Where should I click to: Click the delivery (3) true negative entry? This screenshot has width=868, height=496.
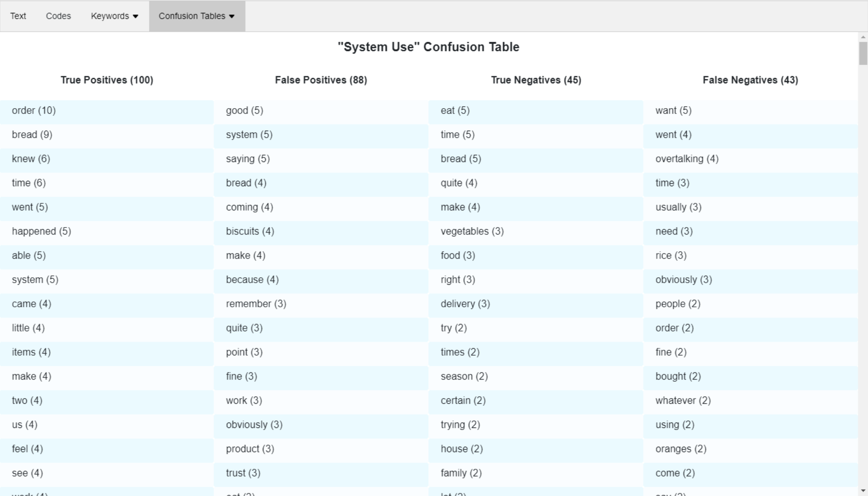464,304
